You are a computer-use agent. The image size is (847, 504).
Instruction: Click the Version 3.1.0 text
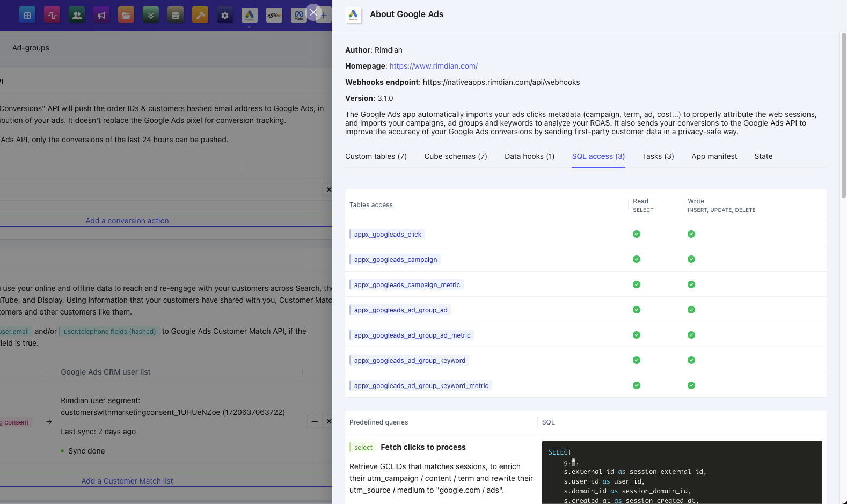(369, 98)
